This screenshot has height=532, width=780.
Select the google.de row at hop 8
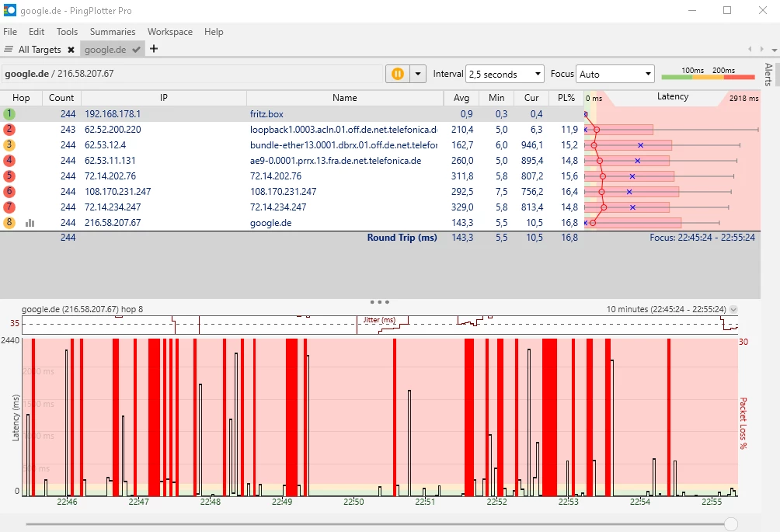(271, 223)
